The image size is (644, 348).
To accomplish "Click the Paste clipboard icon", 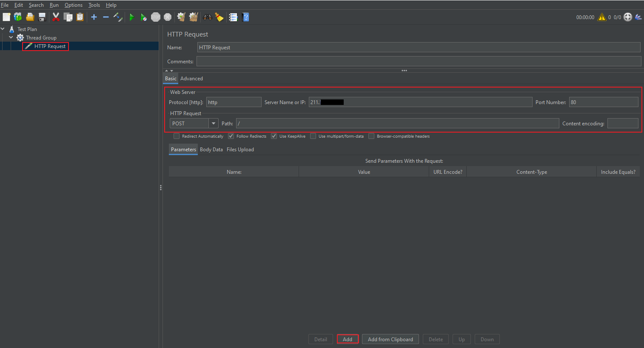I will pos(80,17).
